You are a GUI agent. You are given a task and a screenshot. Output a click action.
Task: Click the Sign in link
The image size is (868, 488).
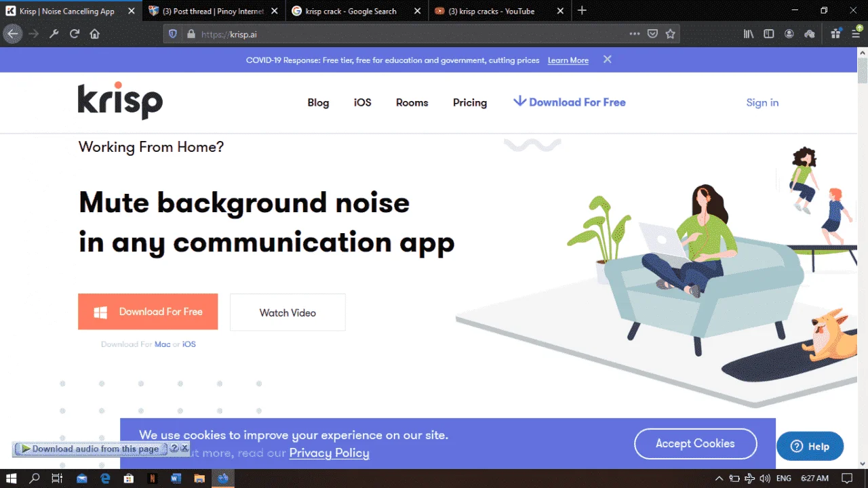coord(762,103)
